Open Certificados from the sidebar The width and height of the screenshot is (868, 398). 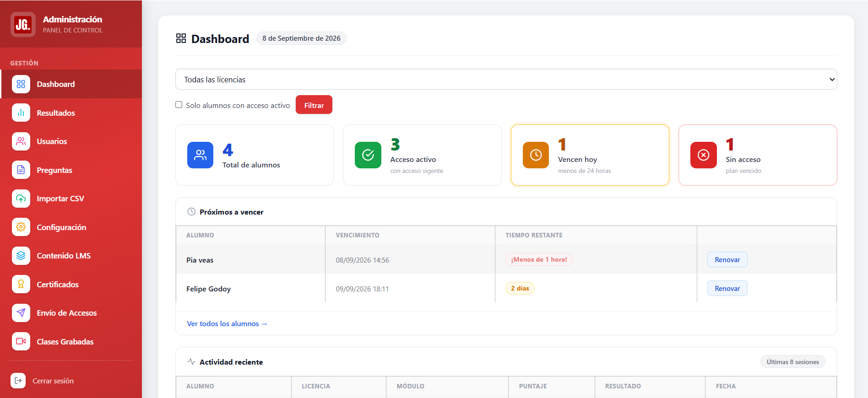click(71, 284)
